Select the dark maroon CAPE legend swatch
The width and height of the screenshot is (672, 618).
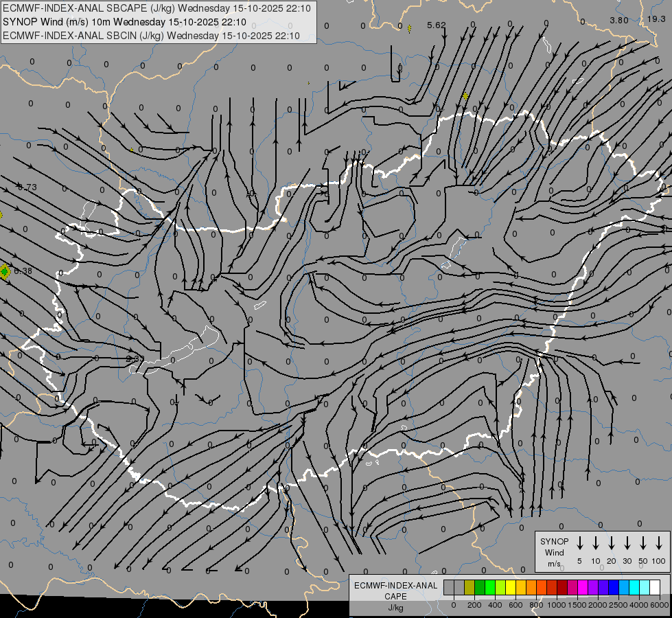(x=562, y=587)
